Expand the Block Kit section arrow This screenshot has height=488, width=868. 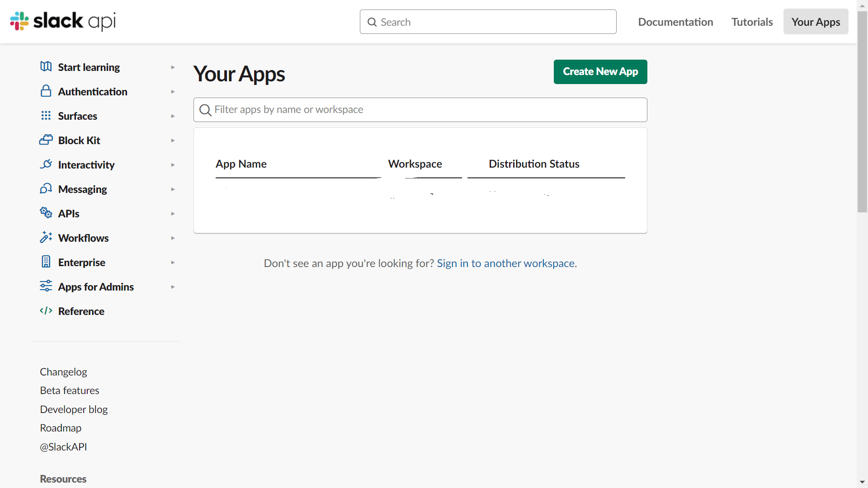[173, 141]
